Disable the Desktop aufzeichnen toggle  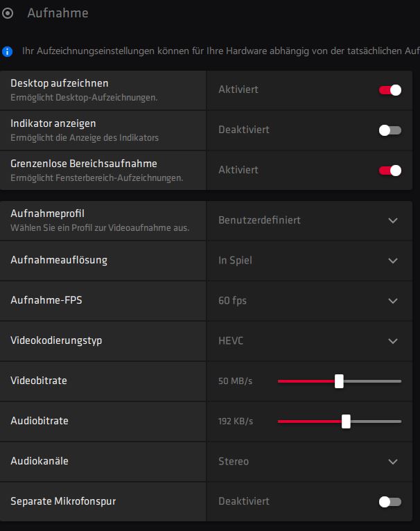390,90
